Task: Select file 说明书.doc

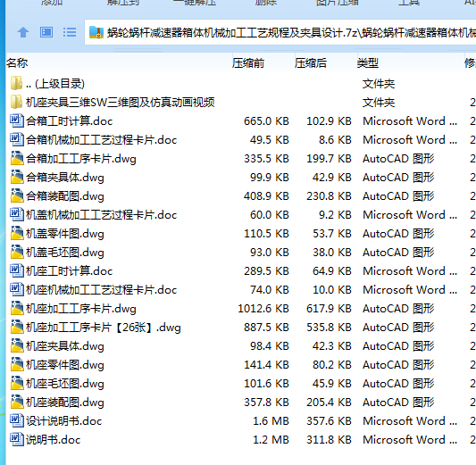Action: [53, 440]
